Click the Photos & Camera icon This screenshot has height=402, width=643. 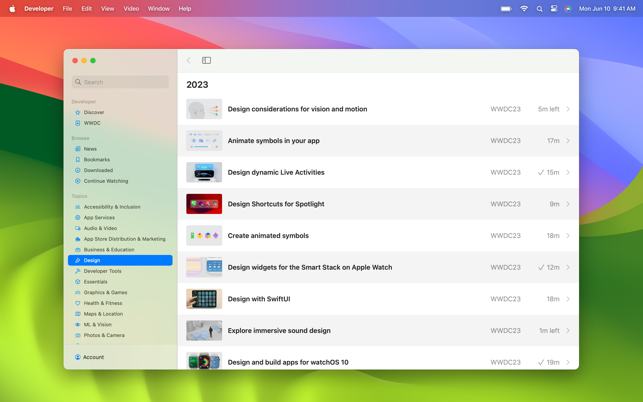click(78, 335)
